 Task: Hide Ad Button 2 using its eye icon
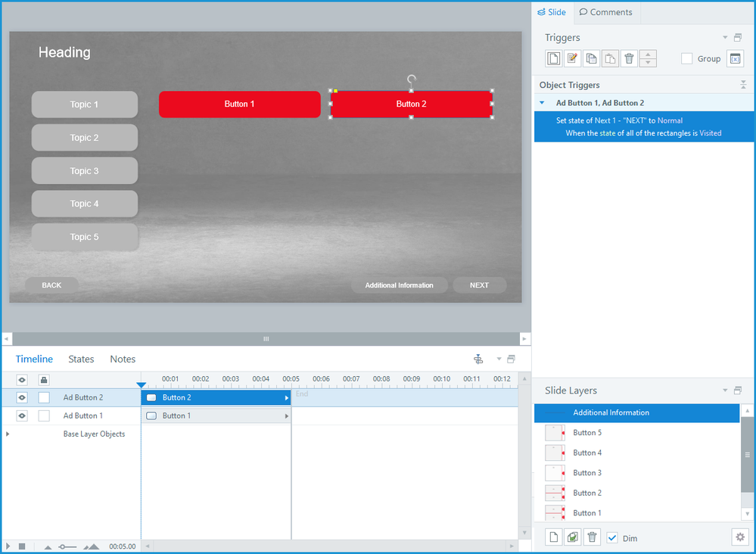[x=22, y=397]
